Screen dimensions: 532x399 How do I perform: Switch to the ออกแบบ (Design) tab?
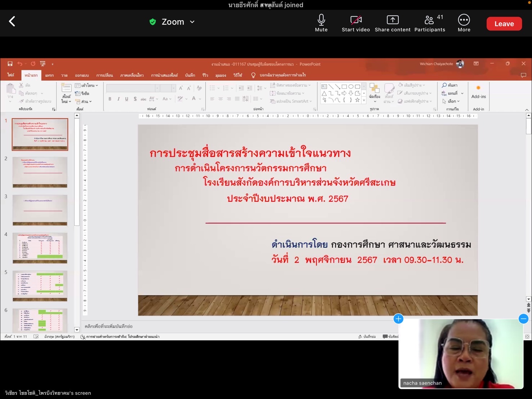point(82,75)
